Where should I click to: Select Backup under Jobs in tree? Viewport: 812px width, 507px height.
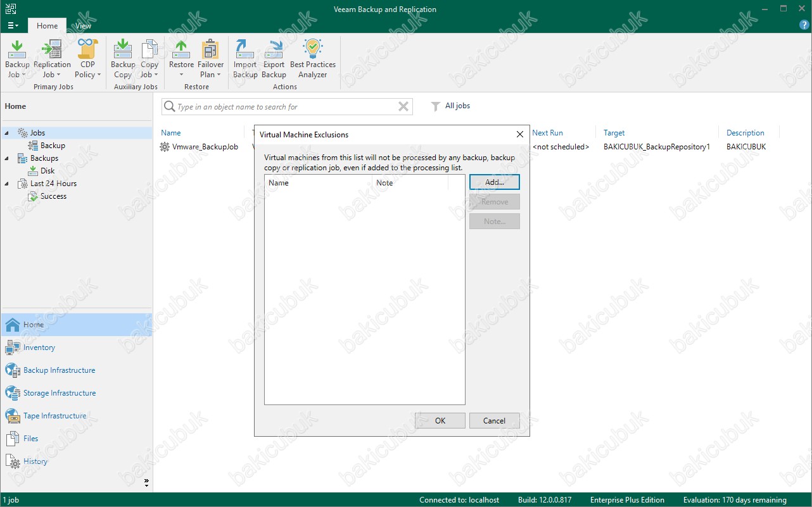[53, 146]
